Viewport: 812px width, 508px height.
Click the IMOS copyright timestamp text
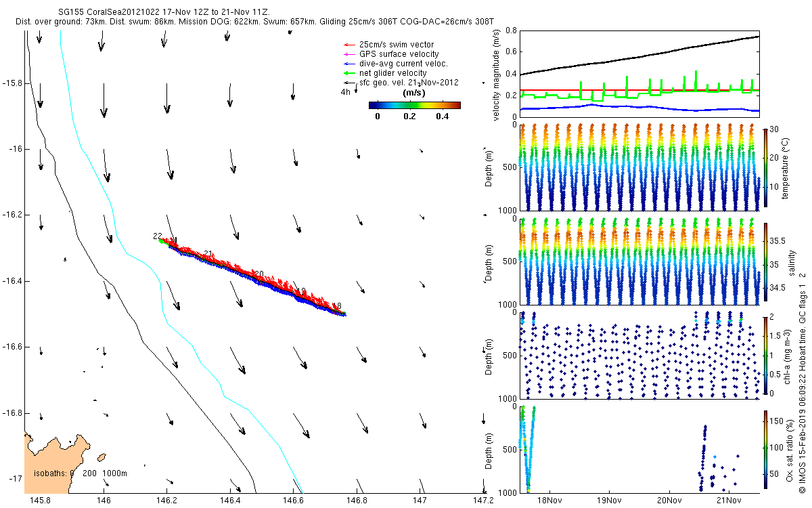[801, 383]
